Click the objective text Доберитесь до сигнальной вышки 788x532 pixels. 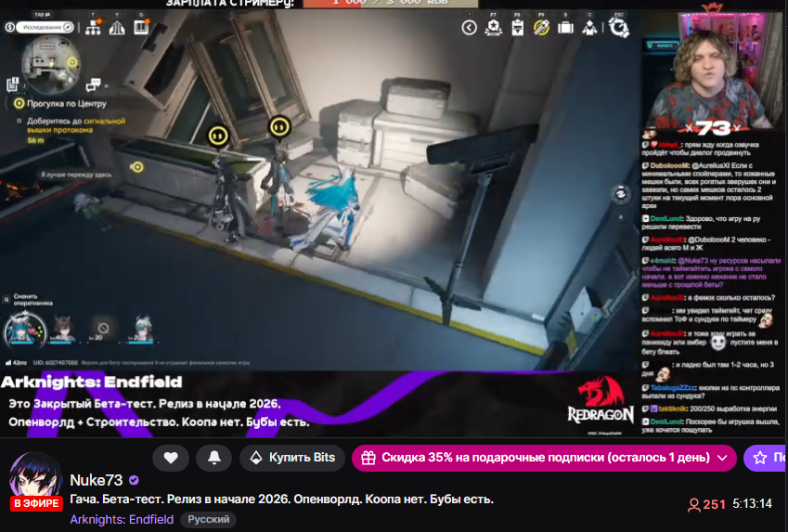[x=76, y=125]
